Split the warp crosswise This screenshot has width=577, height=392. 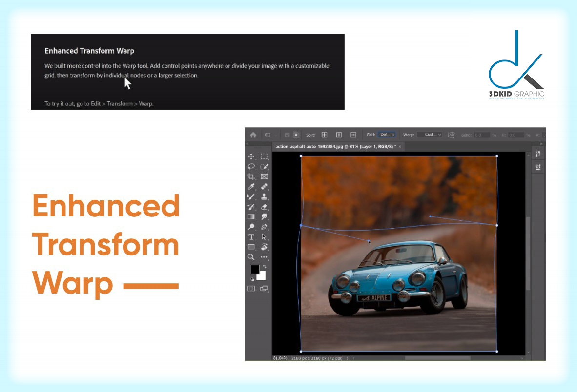click(x=325, y=135)
